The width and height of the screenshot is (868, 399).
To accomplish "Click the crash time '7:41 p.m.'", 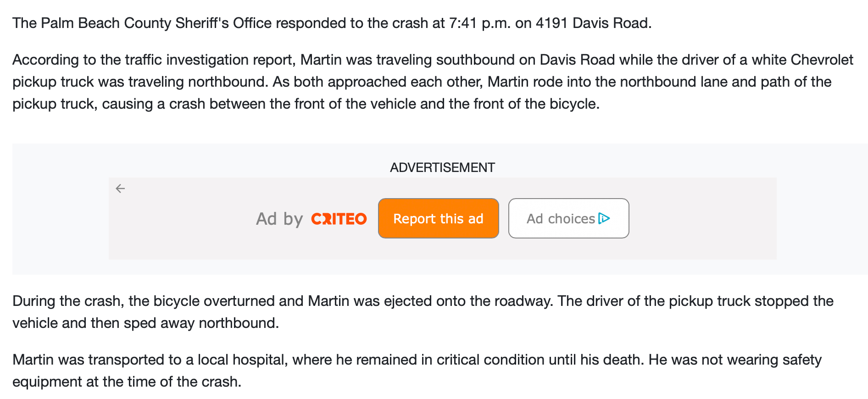I will (x=479, y=23).
